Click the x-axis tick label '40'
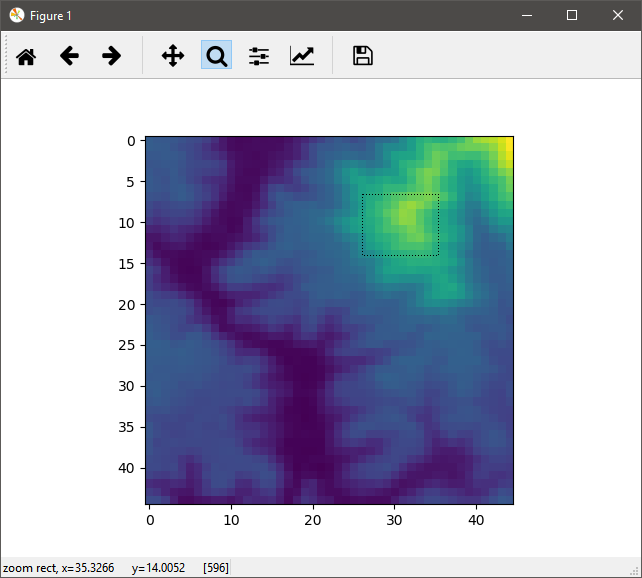The height and width of the screenshot is (578, 642). (x=476, y=520)
